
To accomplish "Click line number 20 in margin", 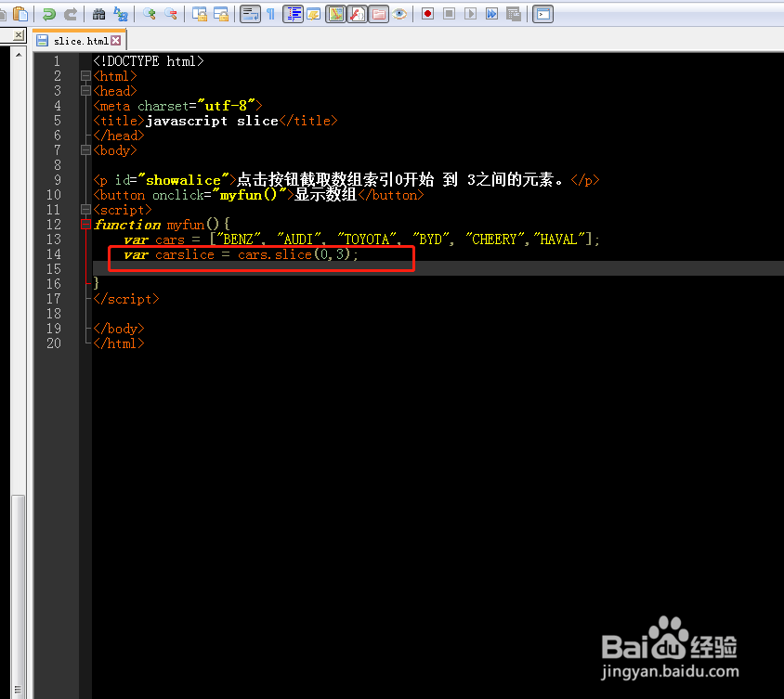I will (x=54, y=343).
